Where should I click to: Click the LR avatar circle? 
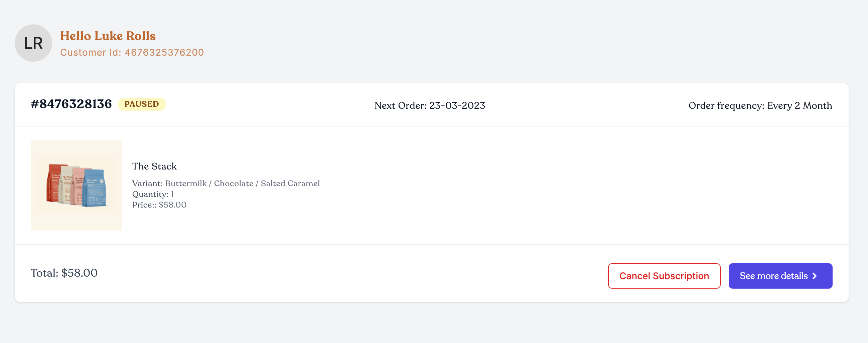tap(33, 43)
